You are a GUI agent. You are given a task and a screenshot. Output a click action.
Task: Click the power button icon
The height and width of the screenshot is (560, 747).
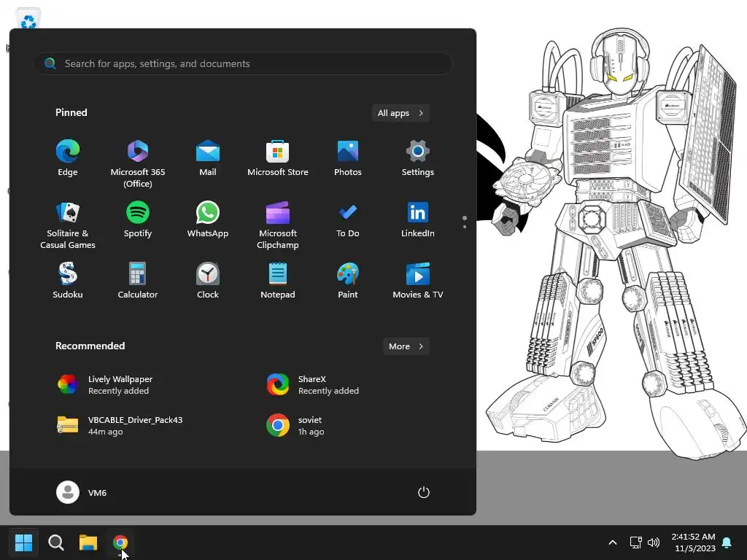(424, 492)
